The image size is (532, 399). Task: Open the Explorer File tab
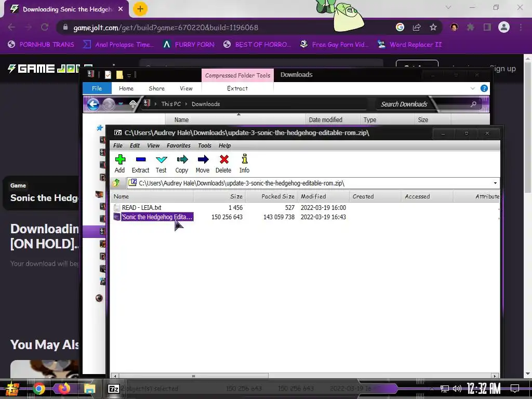97,88
